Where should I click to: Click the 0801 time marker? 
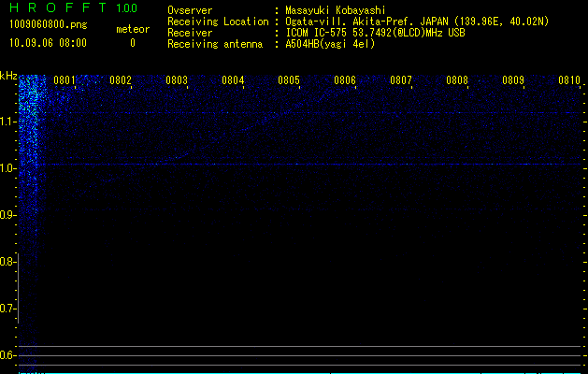(65, 80)
